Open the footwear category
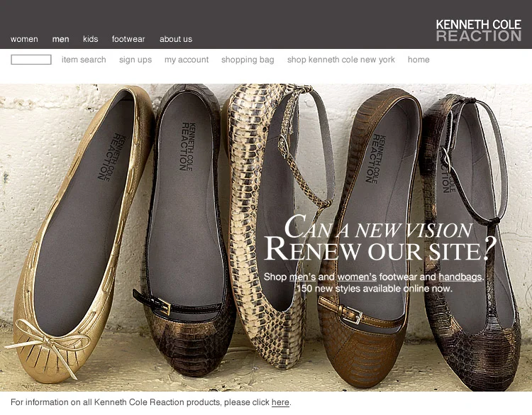Screen dimensions: 532x415 pyautogui.click(x=128, y=39)
